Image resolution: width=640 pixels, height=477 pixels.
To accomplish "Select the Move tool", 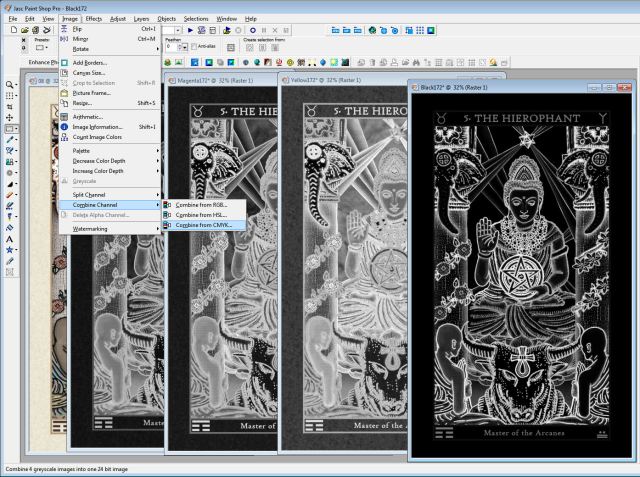I will point(10,117).
